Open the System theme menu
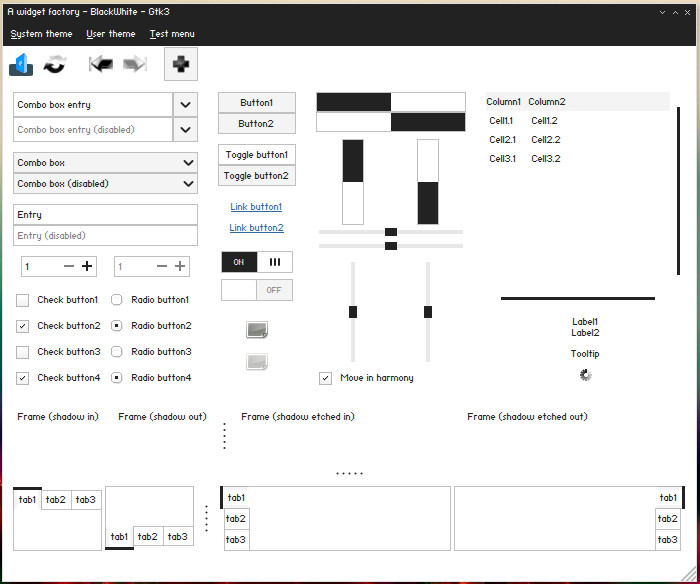Screen dimensions: 700x584 41,34
